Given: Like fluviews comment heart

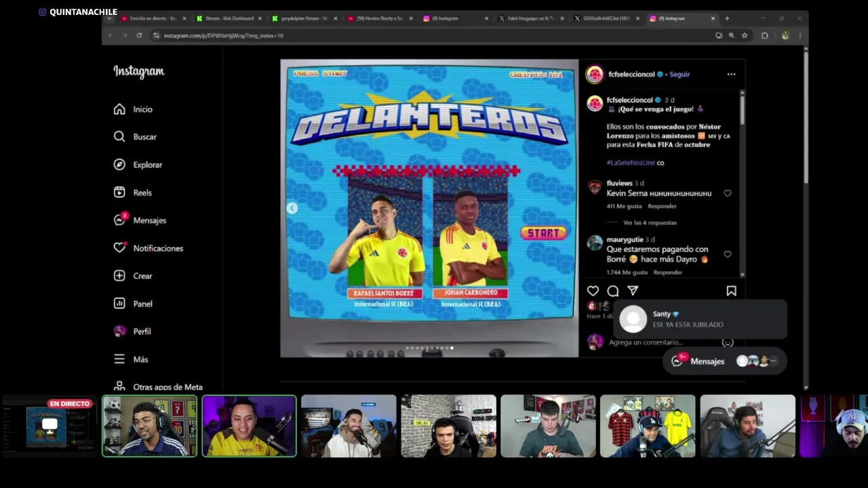Looking at the screenshot, I should click(x=728, y=193).
